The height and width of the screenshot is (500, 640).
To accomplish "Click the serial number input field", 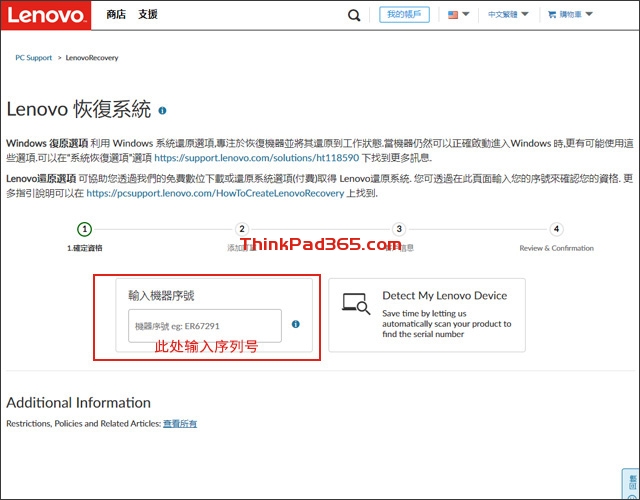I will pos(205,326).
